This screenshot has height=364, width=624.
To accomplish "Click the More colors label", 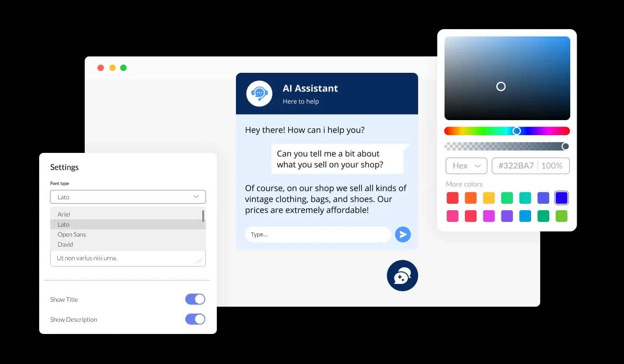I will pyautogui.click(x=464, y=184).
